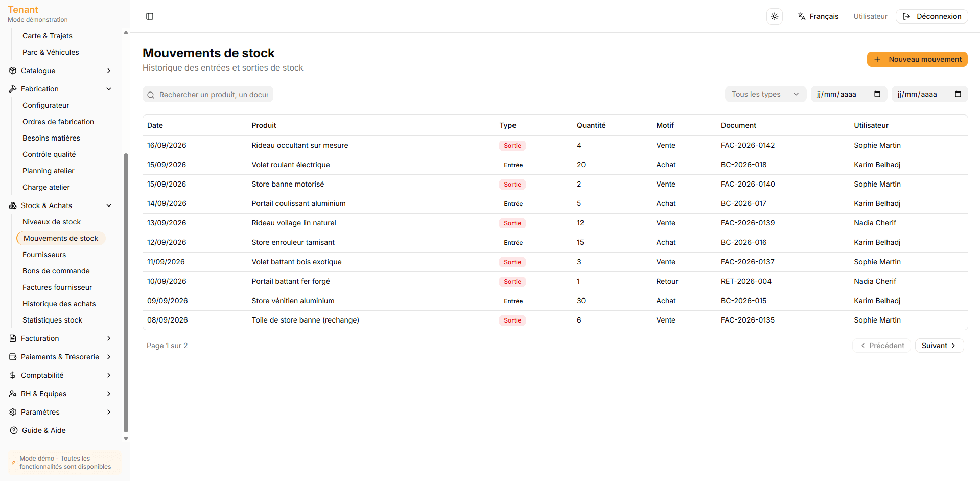The width and height of the screenshot is (980, 481).
Task: Click the Comptabilité dollar icon
Action: click(x=13, y=375)
